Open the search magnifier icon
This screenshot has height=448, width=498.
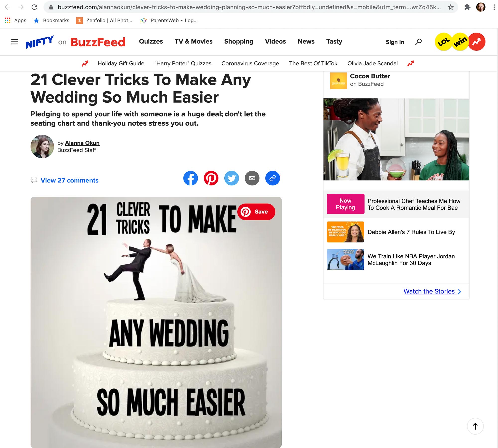point(418,42)
